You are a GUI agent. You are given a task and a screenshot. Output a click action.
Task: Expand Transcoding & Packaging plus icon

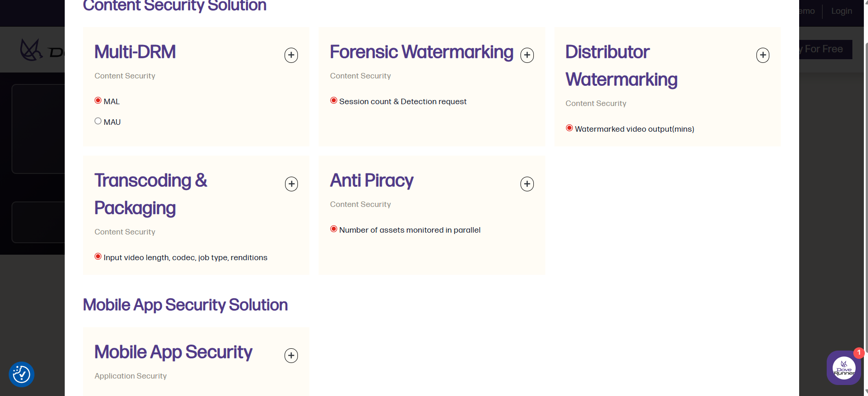tap(291, 184)
